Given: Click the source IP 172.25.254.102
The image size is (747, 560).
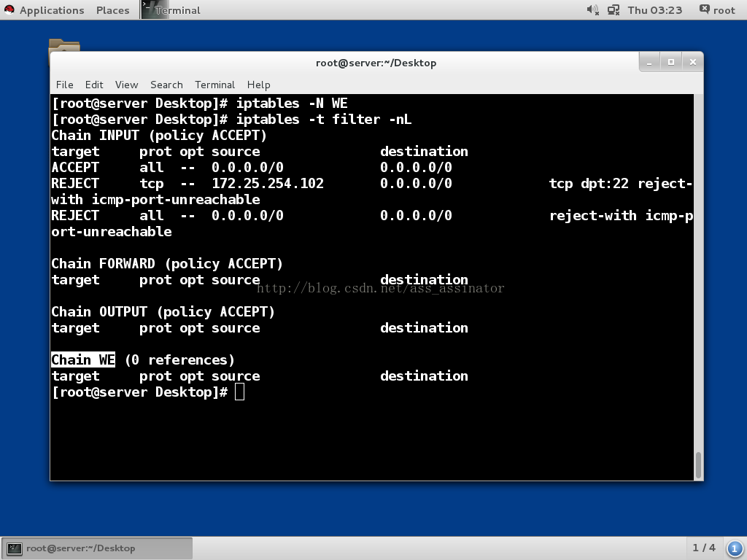Looking at the screenshot, I should click(x=268, y=183).
